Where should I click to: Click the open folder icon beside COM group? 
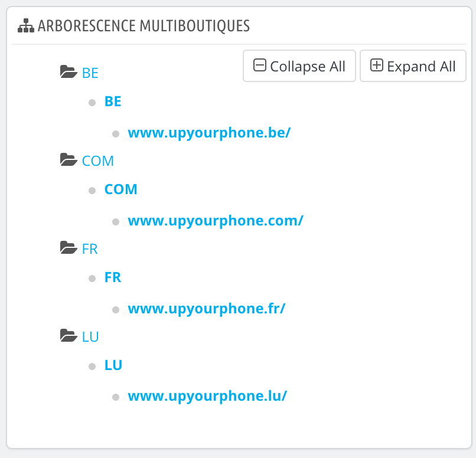69,161
